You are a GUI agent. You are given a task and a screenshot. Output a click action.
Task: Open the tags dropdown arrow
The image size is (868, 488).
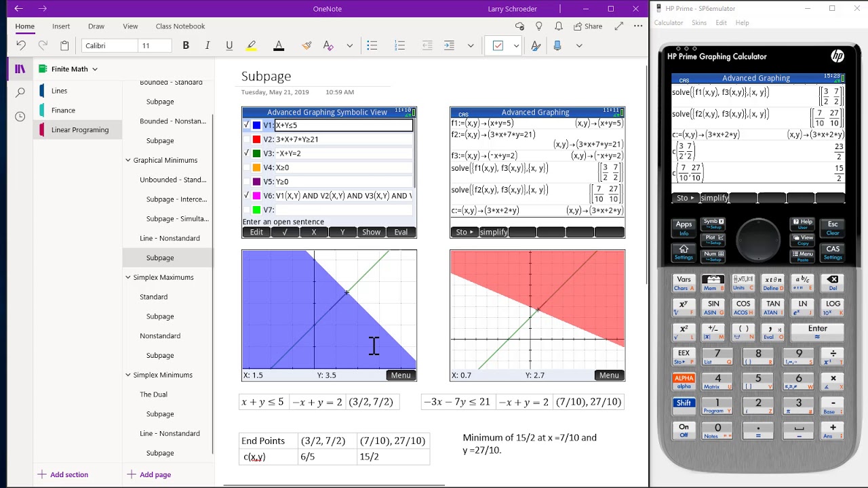point(516,45)
